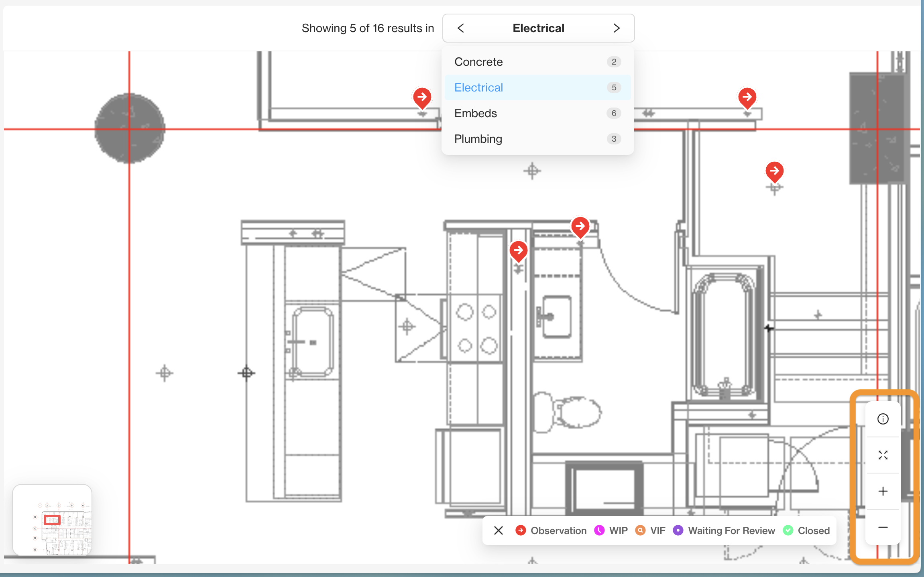Close the status legend bar
This screenshot has width=924, height=577.
tap(499, 530)
